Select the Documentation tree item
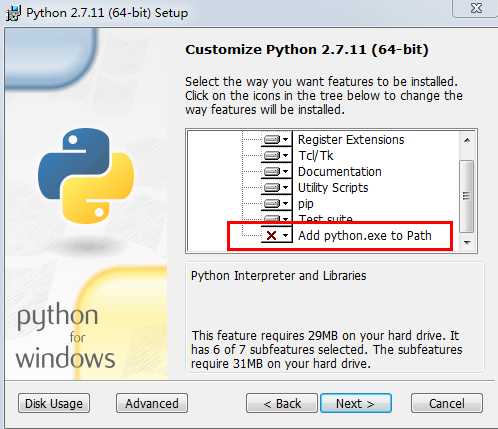This screenshot has width=498, height=429. (x=340, y=172)
